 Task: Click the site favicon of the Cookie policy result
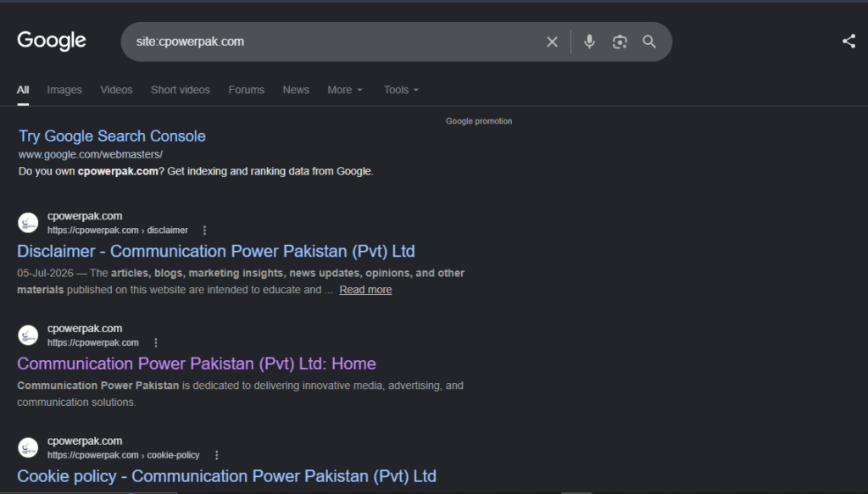pyautogui.click(x=28, y=447)
